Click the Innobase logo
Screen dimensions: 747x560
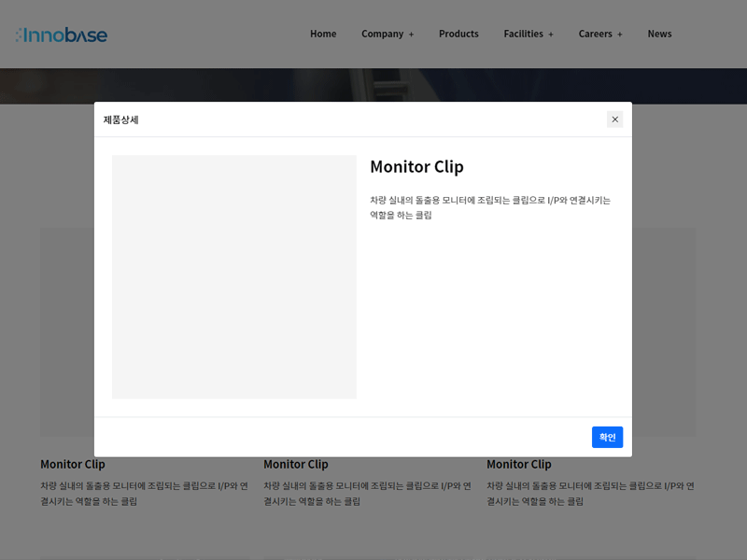tap(62, 35)
